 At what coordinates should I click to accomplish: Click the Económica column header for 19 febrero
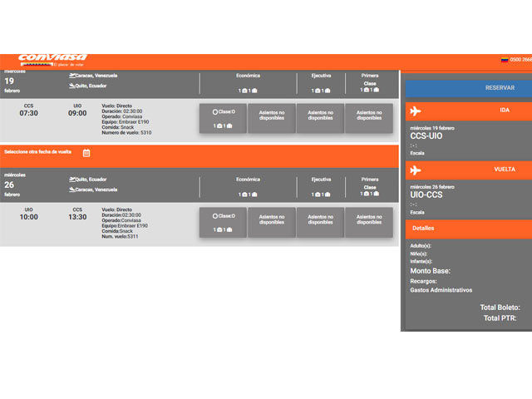click(248, 76)
